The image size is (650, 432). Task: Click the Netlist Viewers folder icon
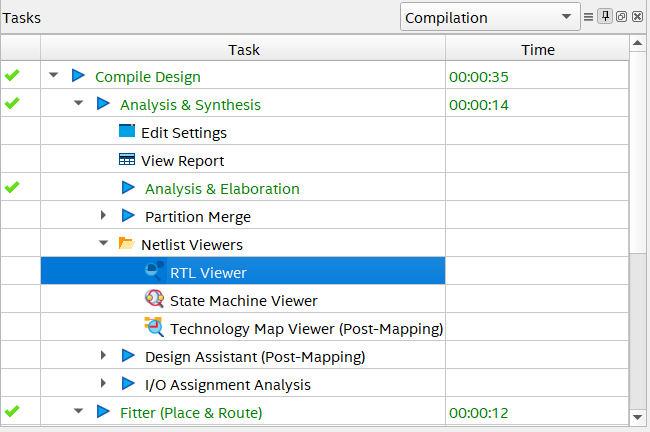[x=127, y=244]
